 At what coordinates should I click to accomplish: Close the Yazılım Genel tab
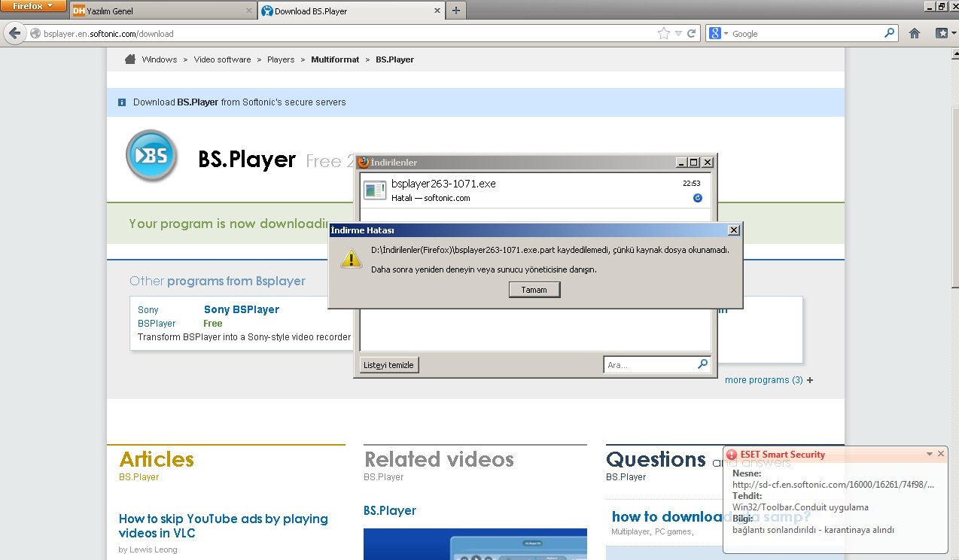249,11
